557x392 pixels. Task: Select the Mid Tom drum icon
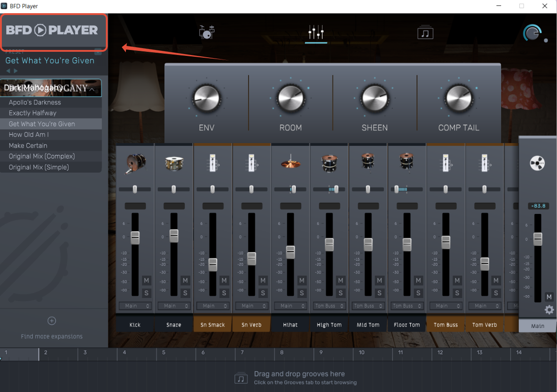368,162
